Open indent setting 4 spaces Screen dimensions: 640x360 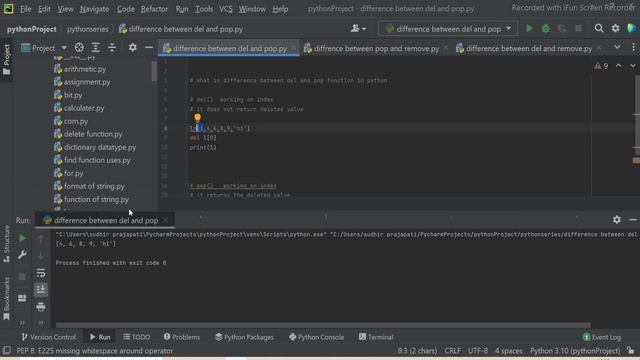tap(509, 351)
